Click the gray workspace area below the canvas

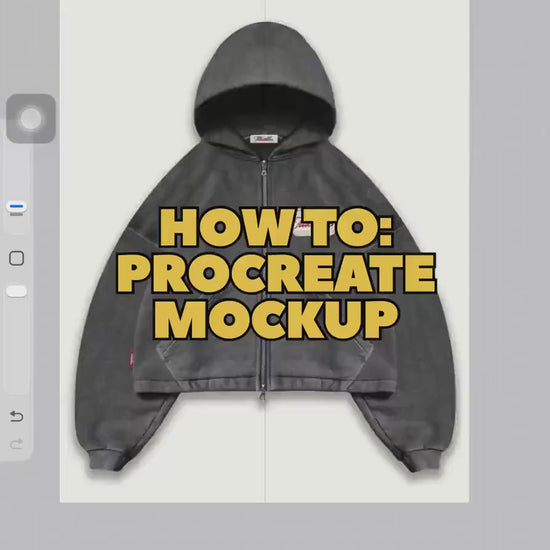(x=275, y=526)
